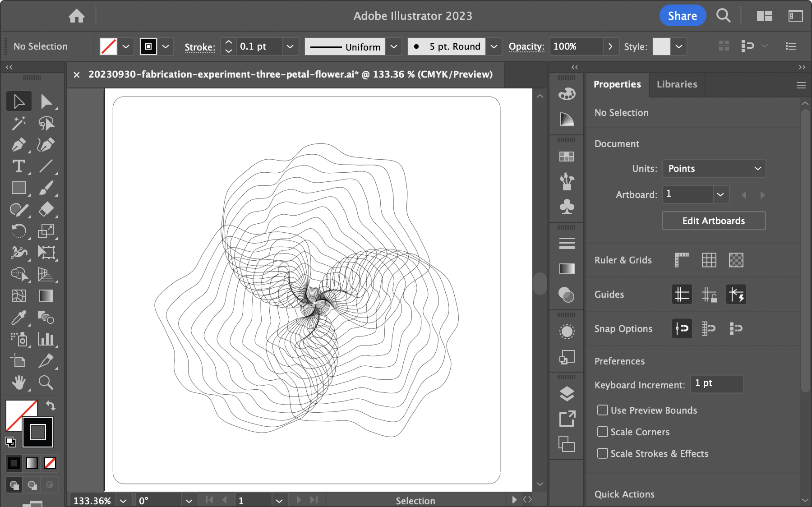
Task: Open the Units dropdown showing Points
Action: [x=714, y=169]
